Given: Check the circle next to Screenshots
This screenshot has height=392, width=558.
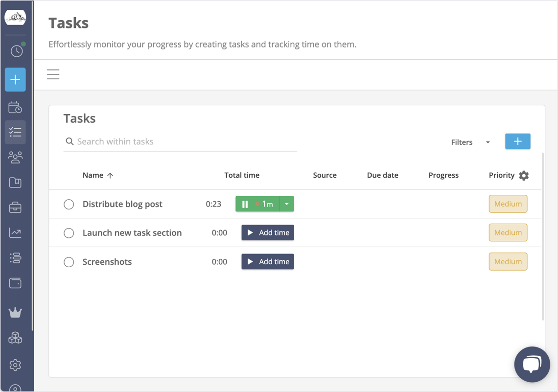Looking at the screenshot, I should 69,262.
